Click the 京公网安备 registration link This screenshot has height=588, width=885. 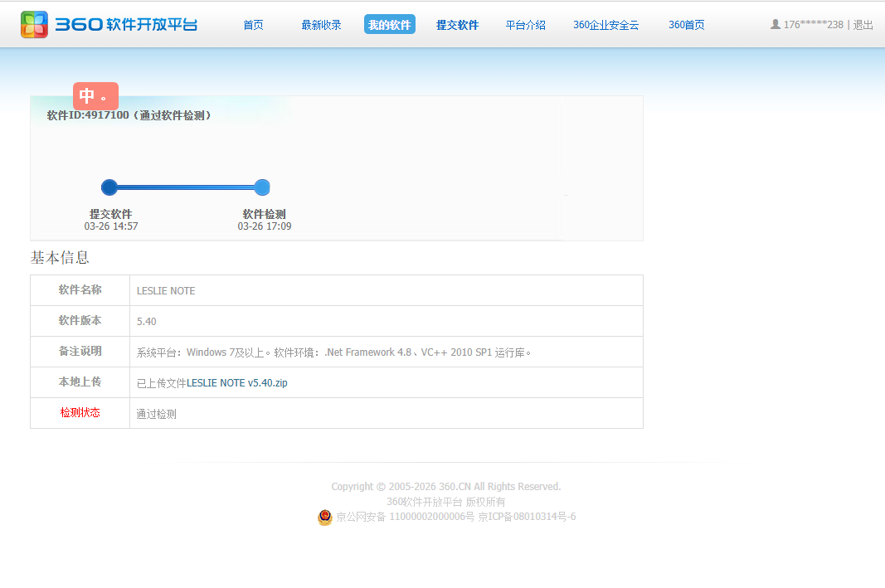[405, 518]
